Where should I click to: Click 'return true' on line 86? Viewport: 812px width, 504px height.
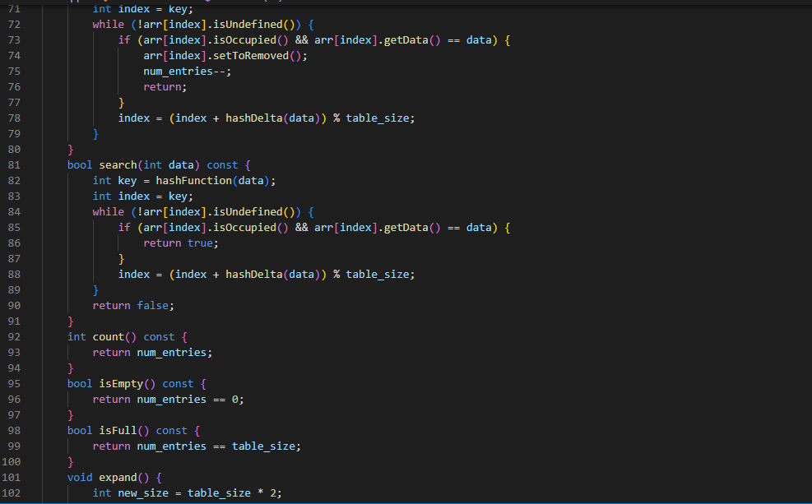(x=179, y=243)
